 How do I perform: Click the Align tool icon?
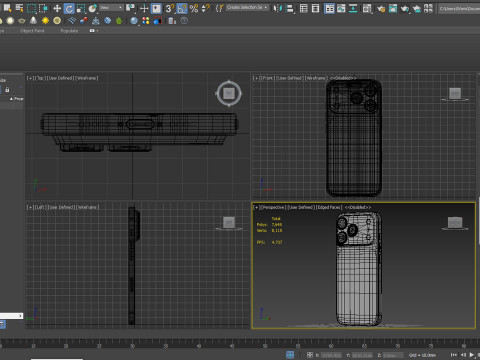point(290,8)
